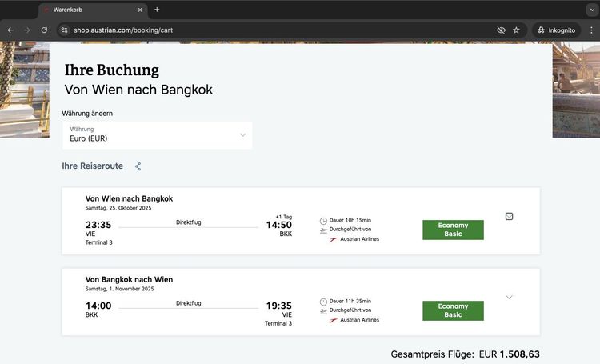Image resolution: width=600 pixels, height=364 pixels.
Task: Toggle the expand box on Wien–Bangkok flight card
Action: pyautogui.click(x=510, y=216)
